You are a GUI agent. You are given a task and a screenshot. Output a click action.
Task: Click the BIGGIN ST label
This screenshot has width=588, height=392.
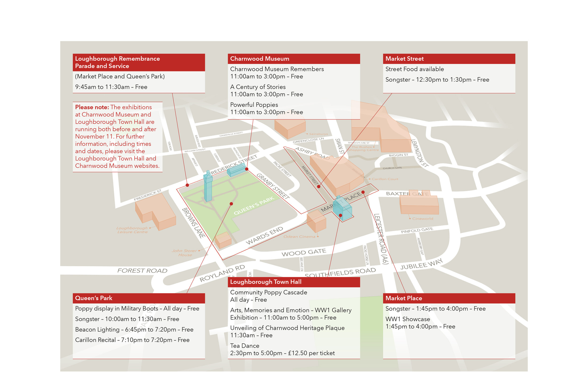point(398,155)
